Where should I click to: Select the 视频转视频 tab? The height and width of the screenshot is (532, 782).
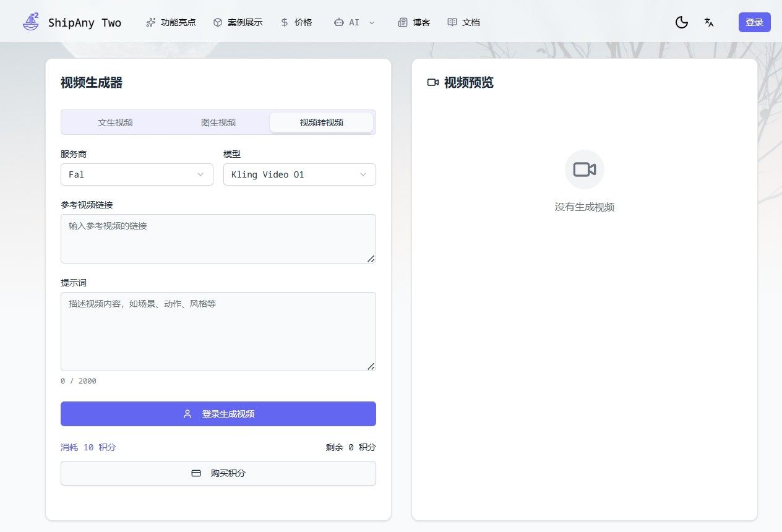[321, 122]
